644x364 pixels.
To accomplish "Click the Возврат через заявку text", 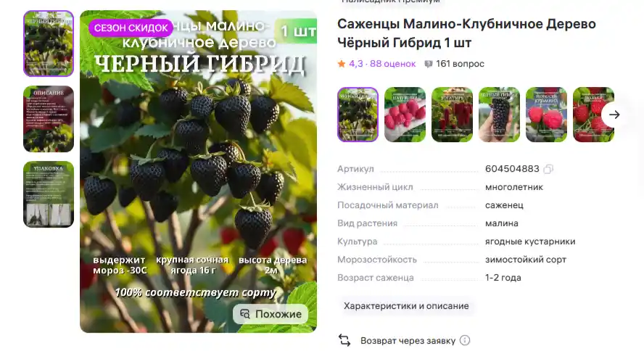I will click(x=408, y=341).
